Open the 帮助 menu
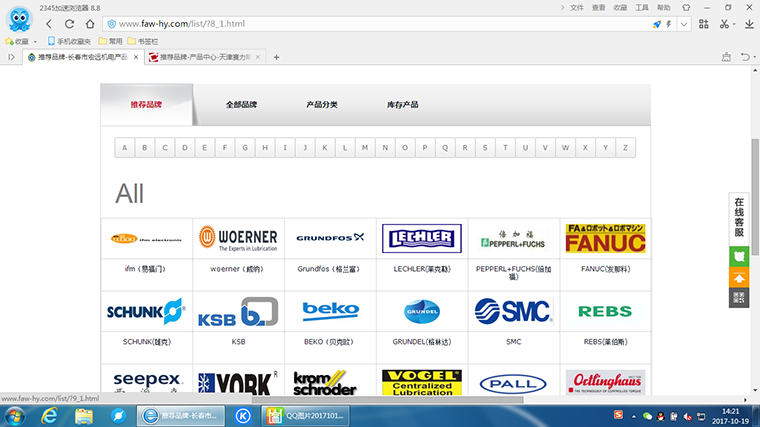The height and width of the screenshot is (427, 760). tap(664, 8)
